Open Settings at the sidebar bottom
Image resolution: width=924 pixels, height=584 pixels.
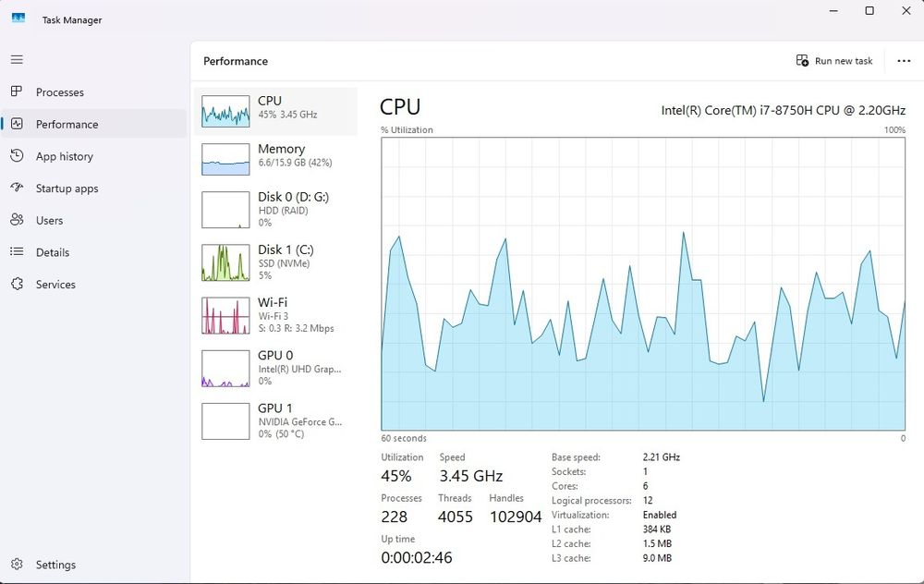pyautogui.click(x=93, y=565)
